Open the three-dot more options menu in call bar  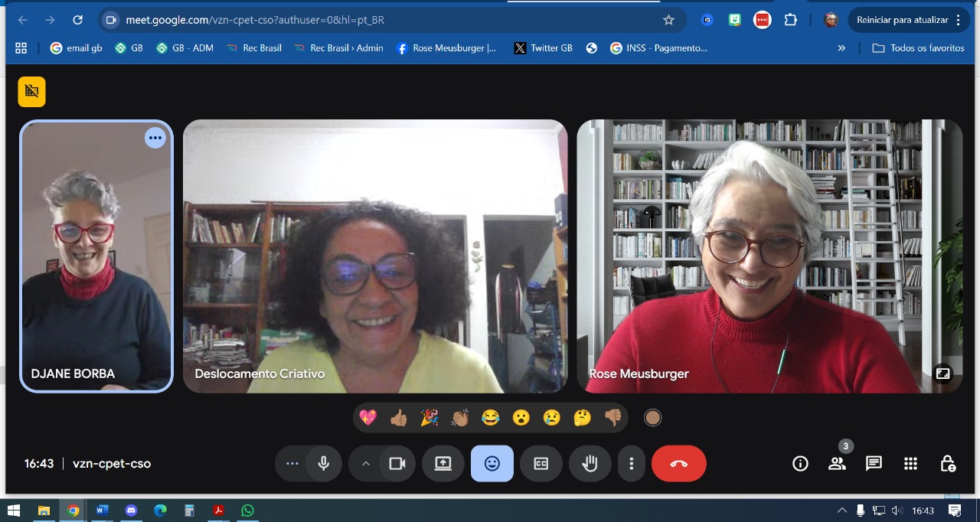(x=632, y=463)
